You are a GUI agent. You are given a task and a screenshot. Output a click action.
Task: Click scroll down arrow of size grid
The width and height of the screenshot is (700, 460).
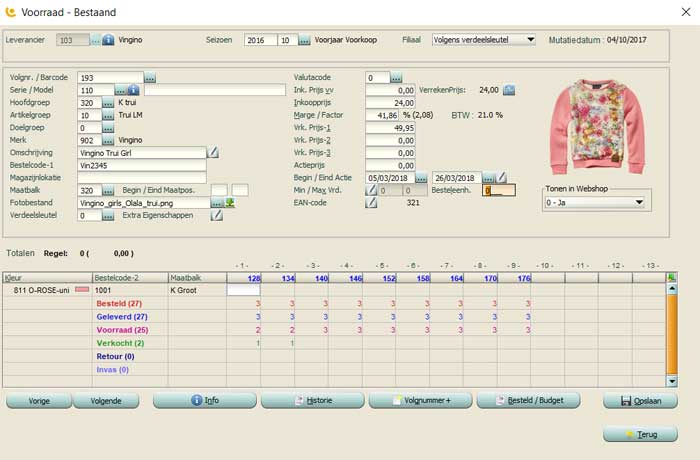coord(671,381)
